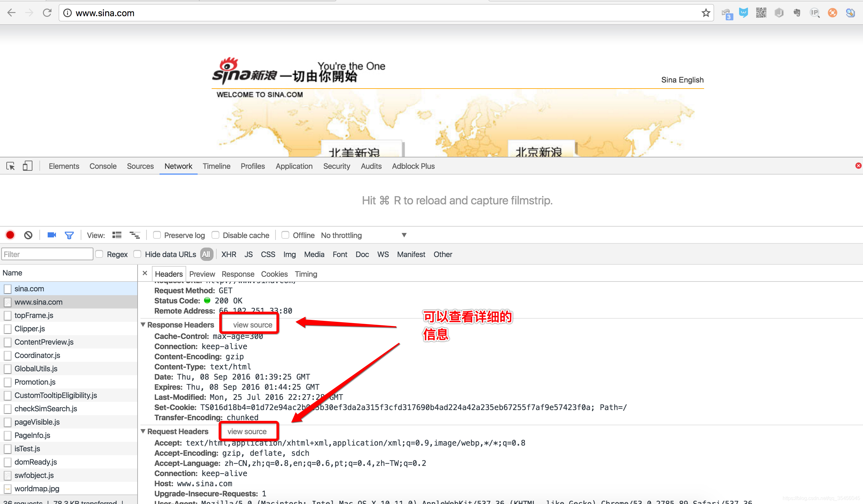Enable the Preserve log checkbox
The image size is (863, 504).
click(x=157, y=235)
